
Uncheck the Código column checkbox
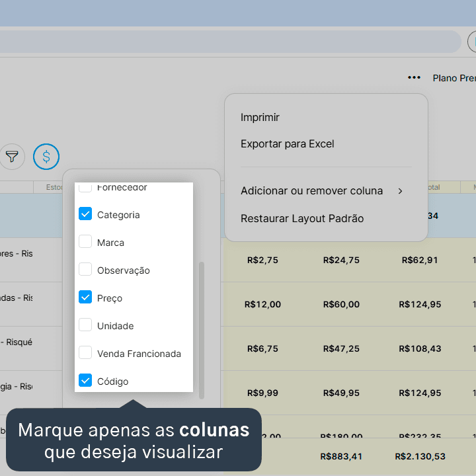pyautogui.click(x=85, y=380)
